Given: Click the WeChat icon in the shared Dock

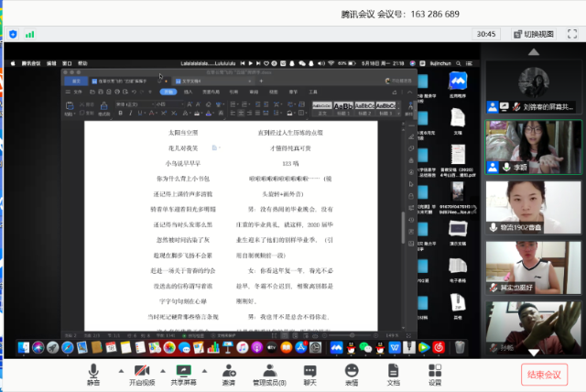Looking at the screenshot, I should coord(365,347).
